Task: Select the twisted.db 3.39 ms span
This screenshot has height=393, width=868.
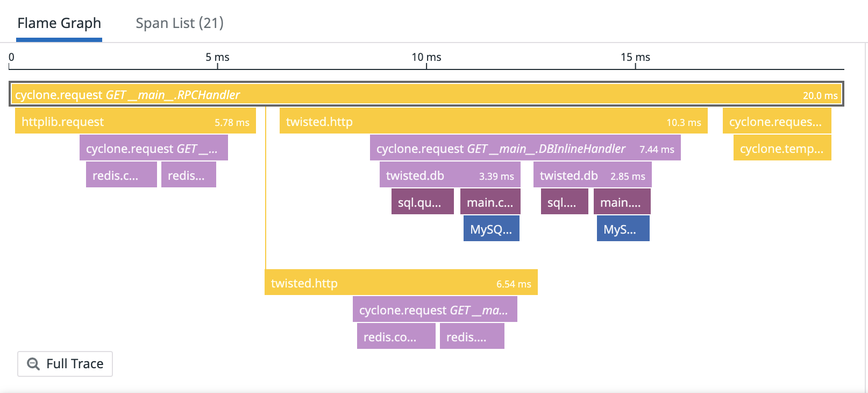Action: tap(450, 174)
